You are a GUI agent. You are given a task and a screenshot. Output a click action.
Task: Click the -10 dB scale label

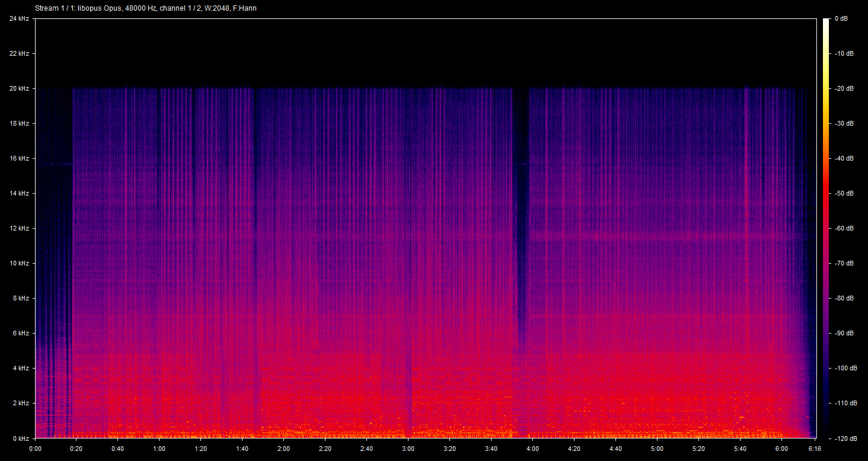point(844,53)
